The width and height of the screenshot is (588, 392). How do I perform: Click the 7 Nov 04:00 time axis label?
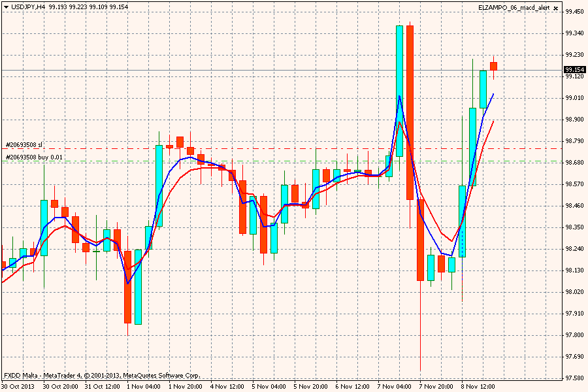(394, 386)
